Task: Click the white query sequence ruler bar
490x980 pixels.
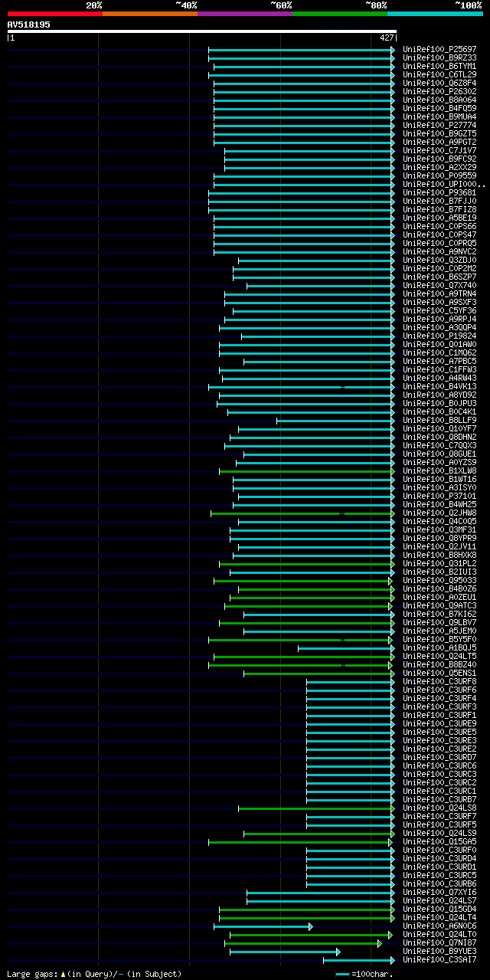Action: click(x=201, y=31)
